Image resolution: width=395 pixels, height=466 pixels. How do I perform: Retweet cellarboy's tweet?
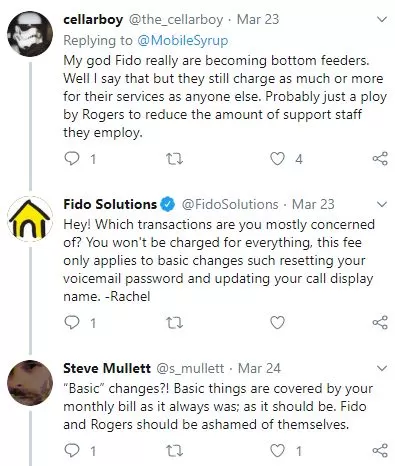(x=174, y=159)
